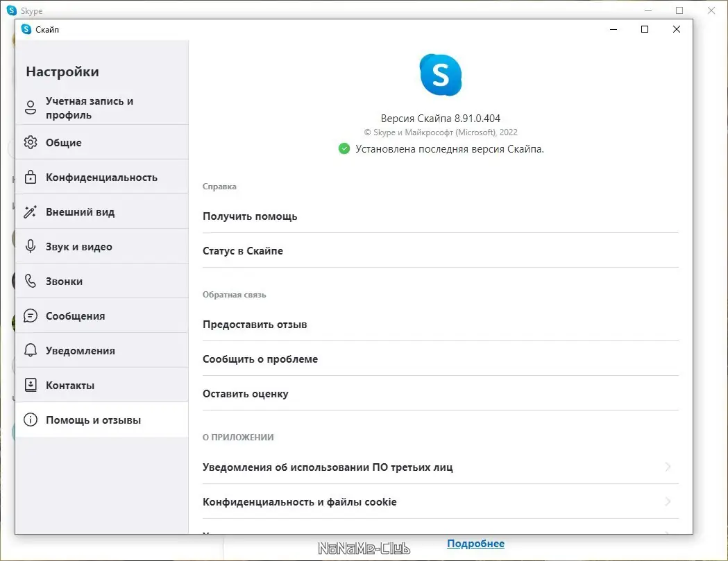Close the Скайп settings window
This screenshot has height=561, width=728.
677,29
